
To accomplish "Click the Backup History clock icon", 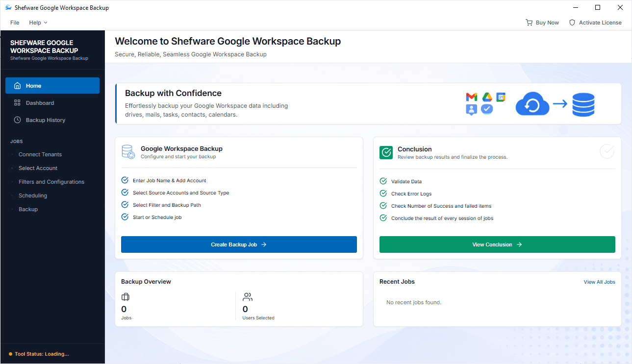I will click(x=17, y=120).
